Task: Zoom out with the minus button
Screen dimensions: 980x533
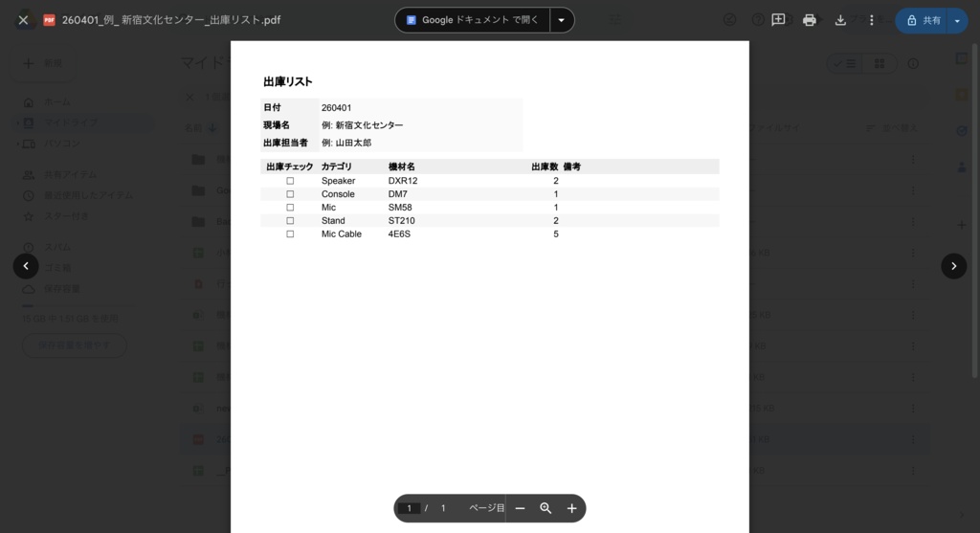Action: 520,508
